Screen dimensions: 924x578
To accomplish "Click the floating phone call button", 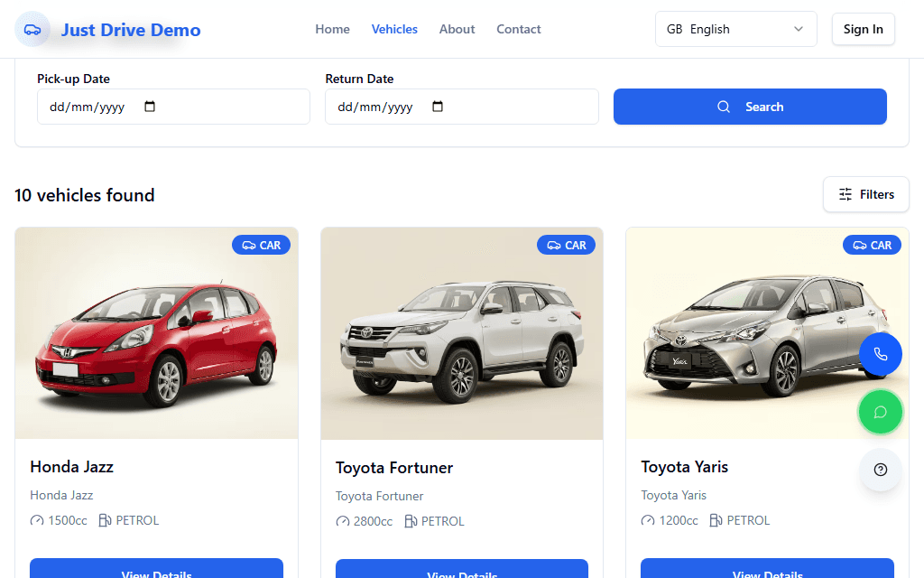I will pos(881,354).
